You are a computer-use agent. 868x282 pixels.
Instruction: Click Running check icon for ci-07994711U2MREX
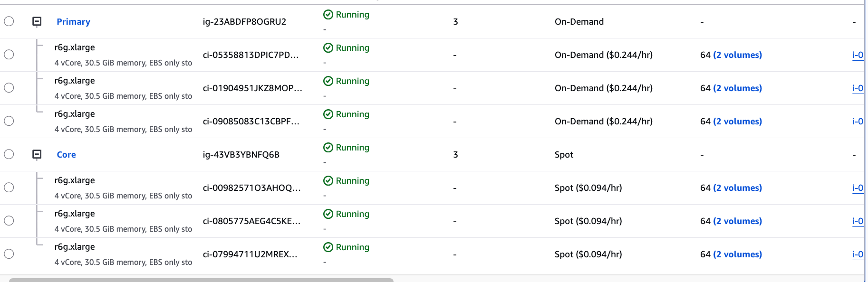click(328, 247)
